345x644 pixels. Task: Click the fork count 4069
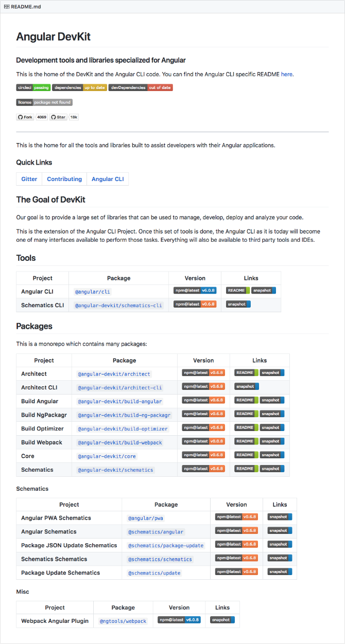point(42,117)
